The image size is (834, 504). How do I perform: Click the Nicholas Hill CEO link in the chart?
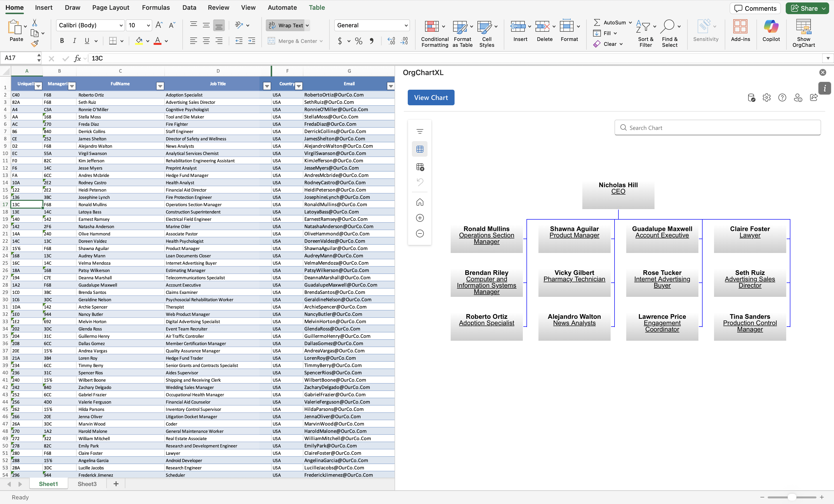618,191
